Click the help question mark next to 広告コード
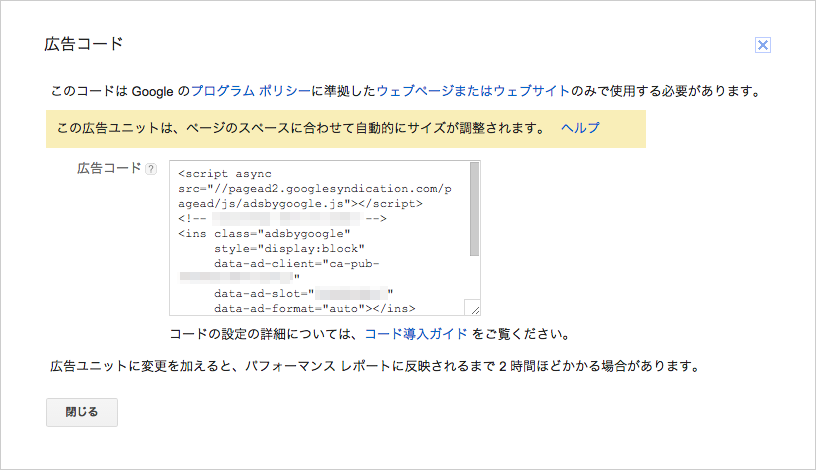The width and height of the screenshot is (816, 470). click(x=150, y=169)
